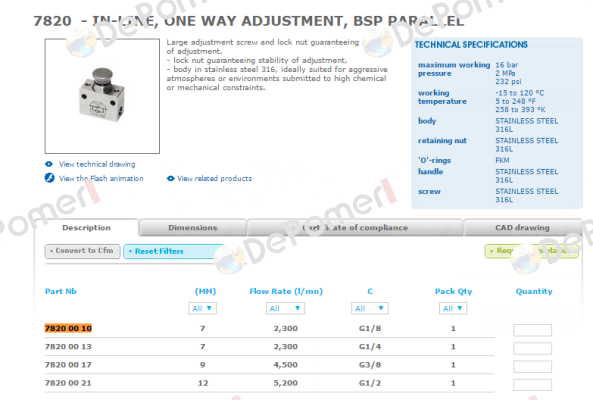Click the G1/8 thread cell

click(x=370, y=329)
